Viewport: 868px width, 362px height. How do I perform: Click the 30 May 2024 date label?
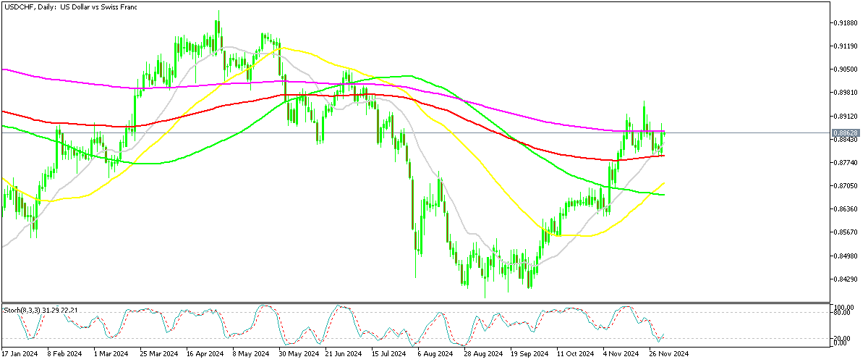click(x=297, y=354)
